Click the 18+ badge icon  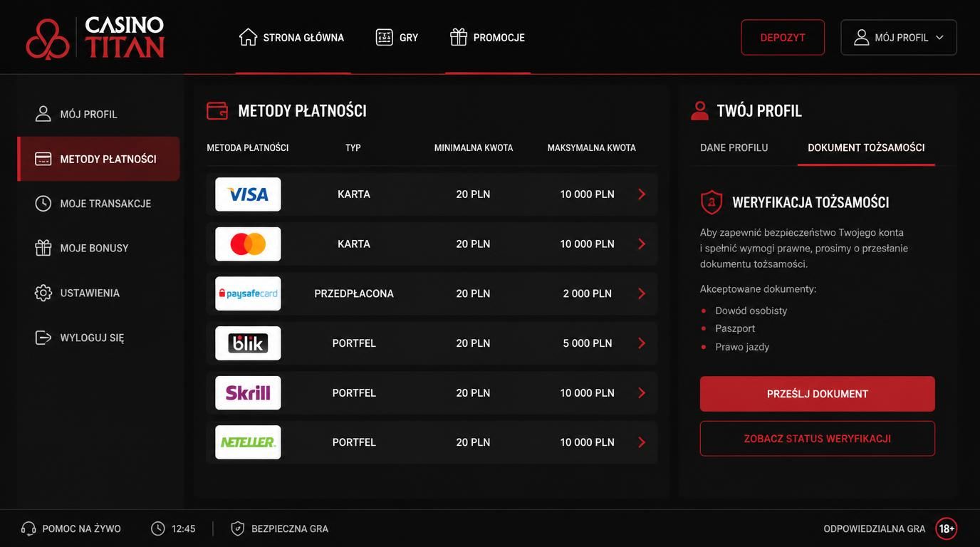point(947,528)
